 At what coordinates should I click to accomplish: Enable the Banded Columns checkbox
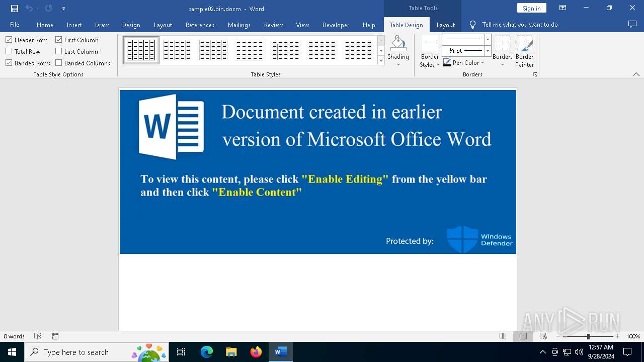pyautogui.click(x=59, y=63)
